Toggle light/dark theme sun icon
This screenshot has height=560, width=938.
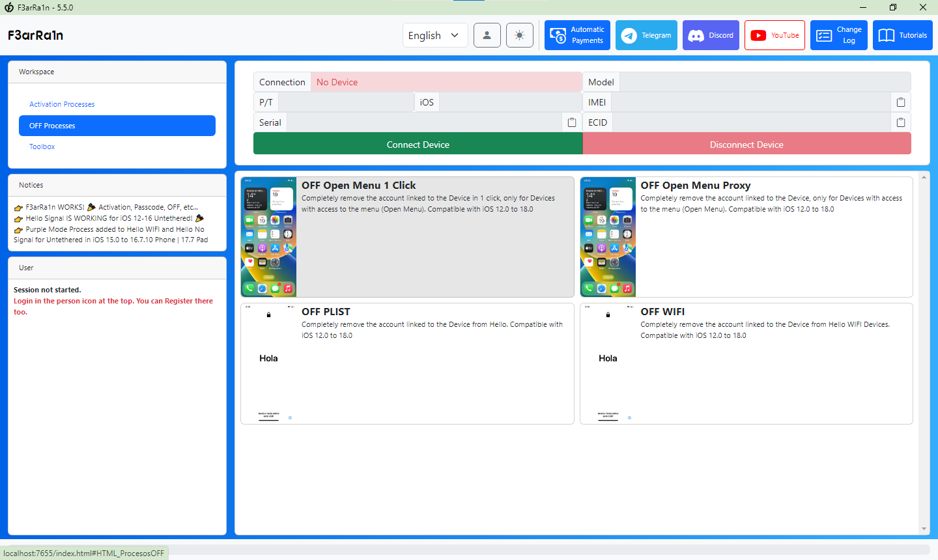pyautogui.click(x=519, y=35)
